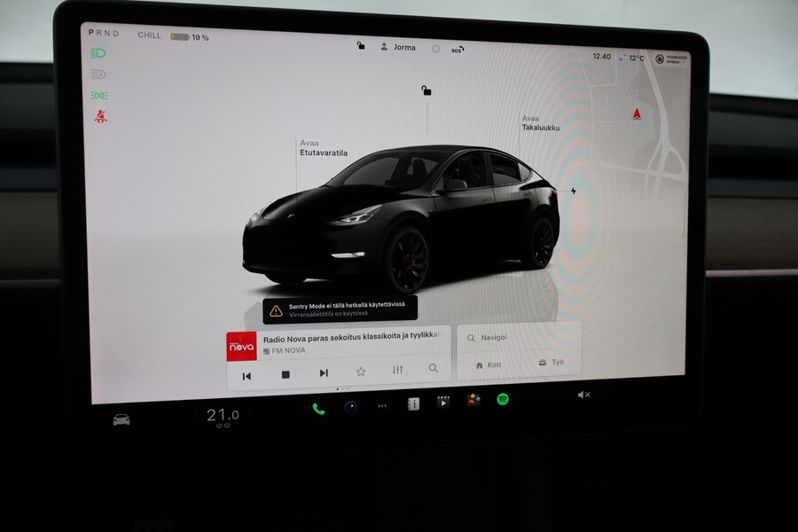Open the Spotify app
The image size is (798, 532).
pyautogui.click(x=501, y=402)
